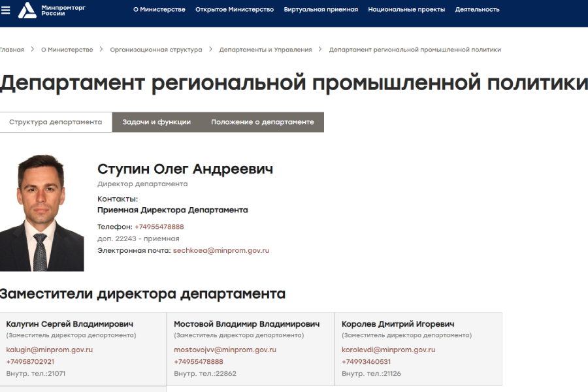Viewport: 588px width, 392px height.
Task: Open the Национальные проекты menu
Action: click(406, 10)
